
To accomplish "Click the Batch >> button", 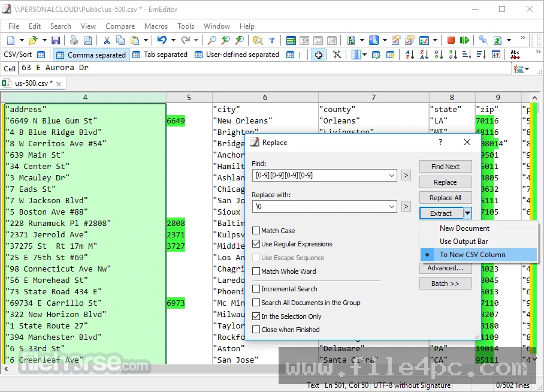I will pos(446,284).
